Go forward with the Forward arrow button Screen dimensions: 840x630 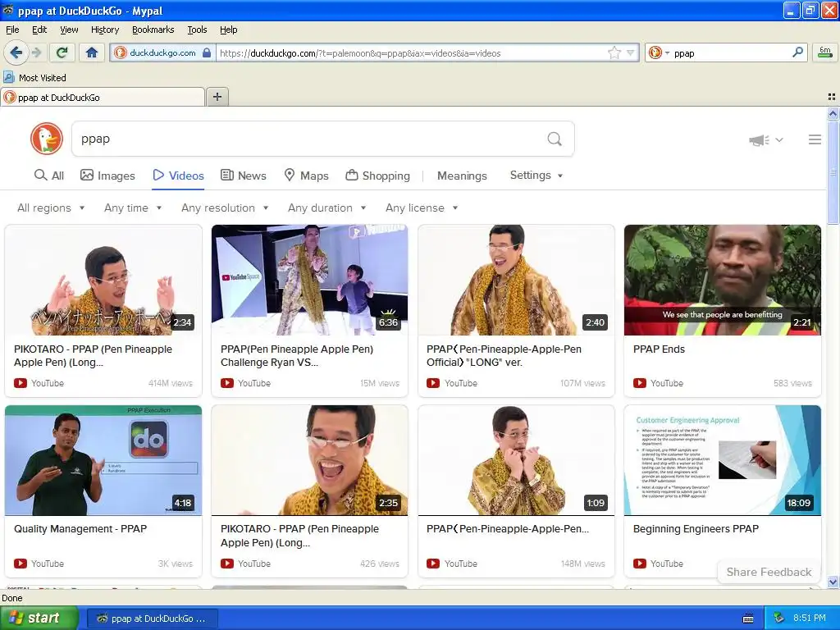(x=36, y=52)
